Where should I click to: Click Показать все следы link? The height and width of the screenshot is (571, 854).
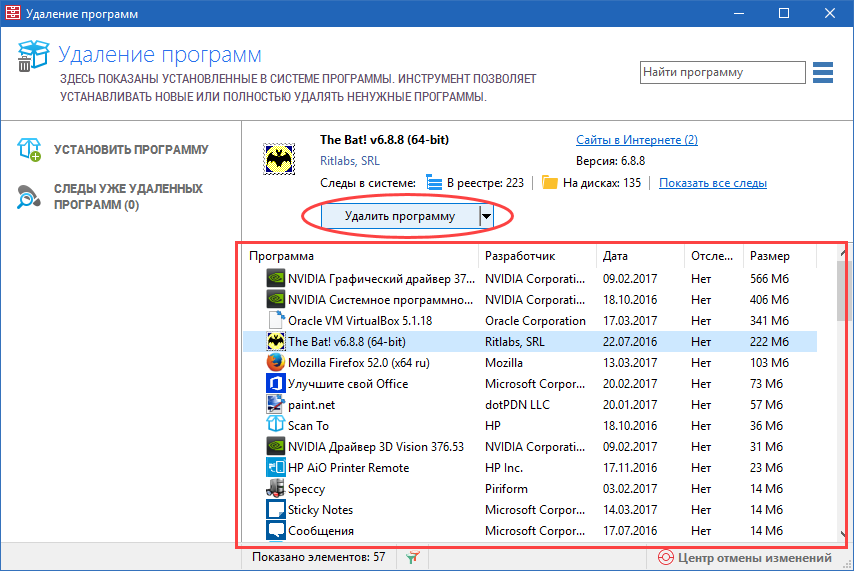point(713,183)
